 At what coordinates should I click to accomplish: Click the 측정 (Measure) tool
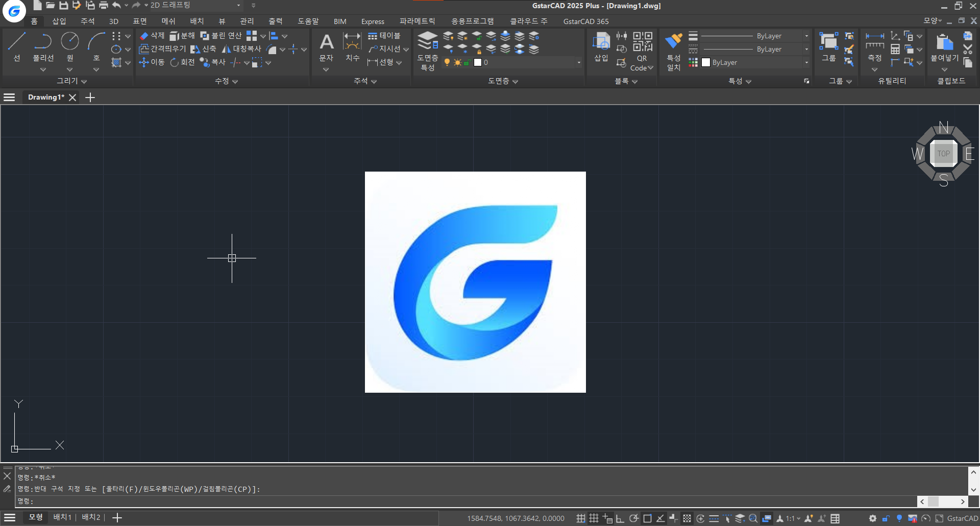pos(875,46)
